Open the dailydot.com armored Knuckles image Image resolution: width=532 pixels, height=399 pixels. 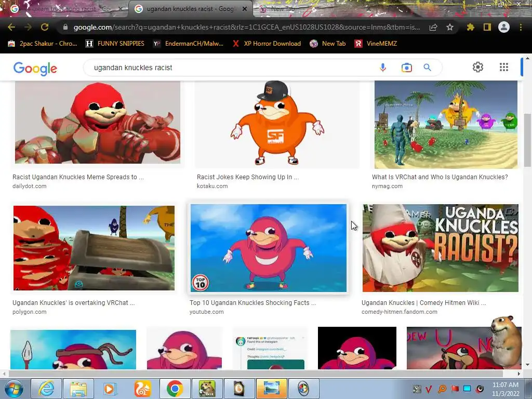pos(98,122)
